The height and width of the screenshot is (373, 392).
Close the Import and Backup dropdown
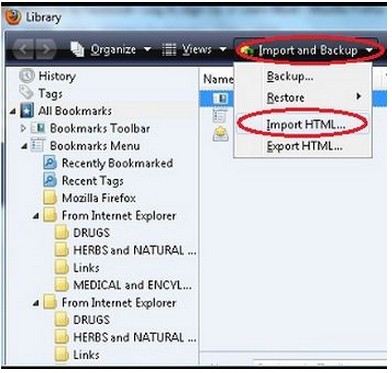coord(307,50)
